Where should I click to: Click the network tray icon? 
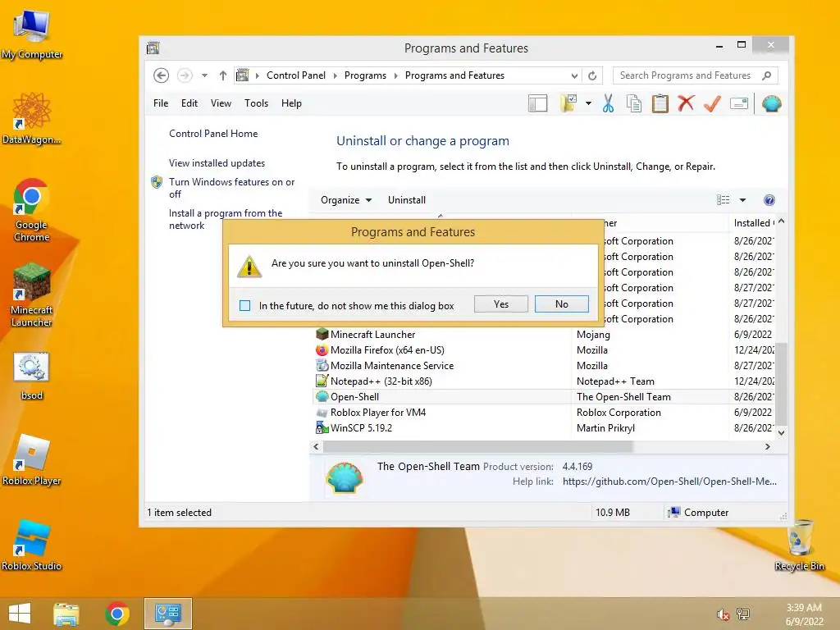coord(743,614)
